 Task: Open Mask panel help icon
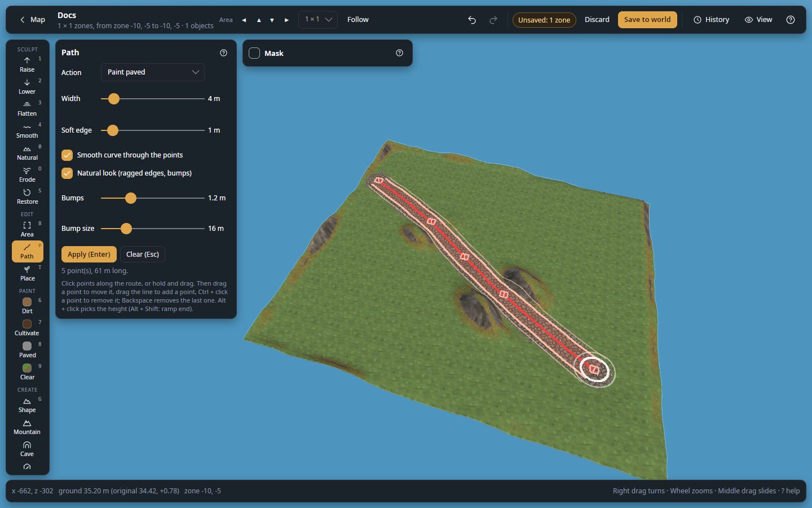399,53
